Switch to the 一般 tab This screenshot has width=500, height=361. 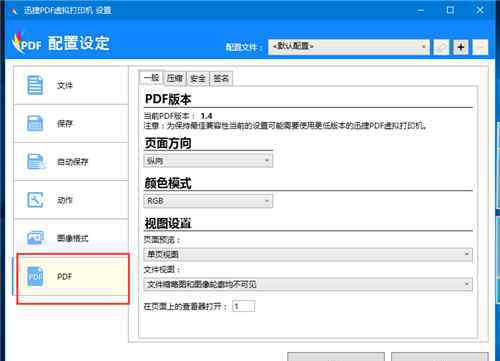click(152, 78)
